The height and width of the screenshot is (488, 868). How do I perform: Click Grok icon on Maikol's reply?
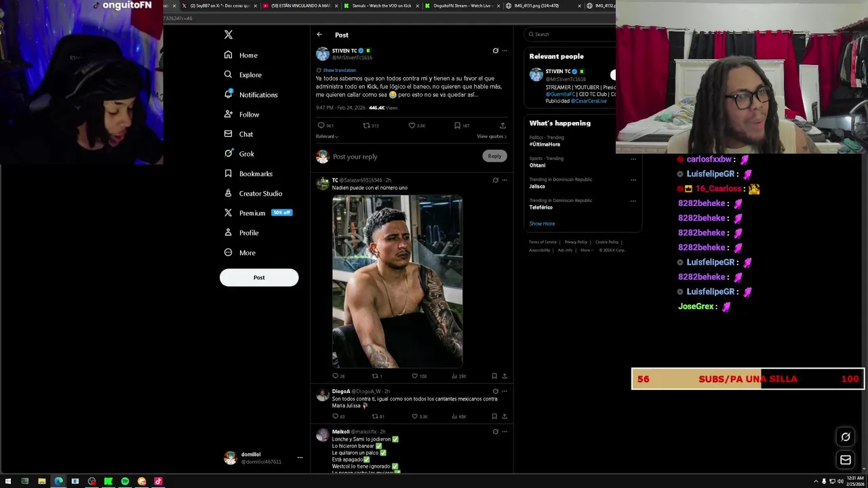click(495, 432)
